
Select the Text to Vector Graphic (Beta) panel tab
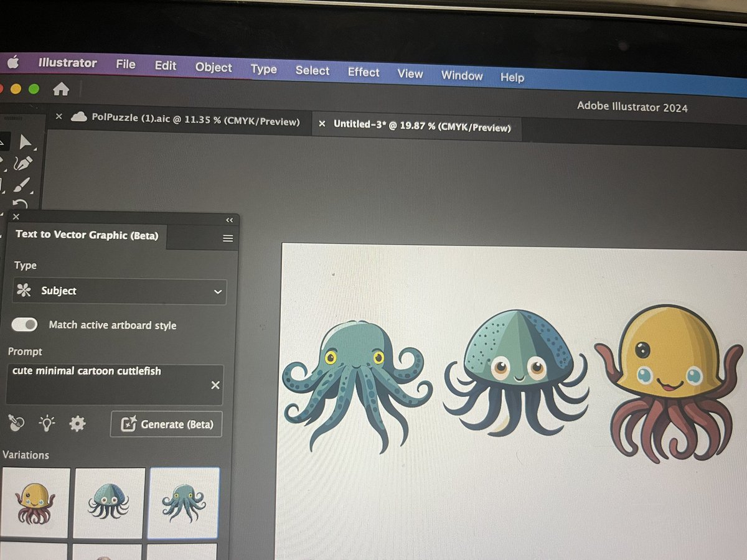point(87,235)
